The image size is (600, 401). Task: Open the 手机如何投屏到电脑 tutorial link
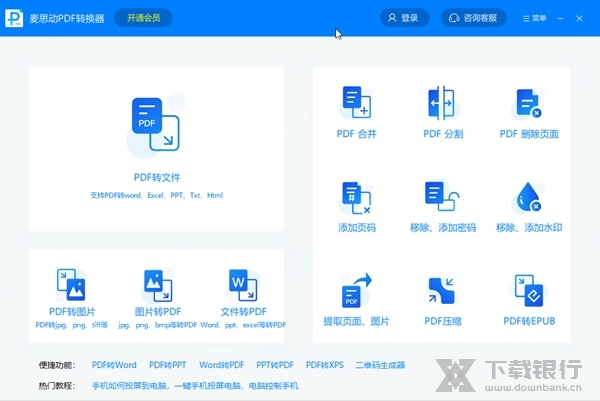tap(129, 386)
